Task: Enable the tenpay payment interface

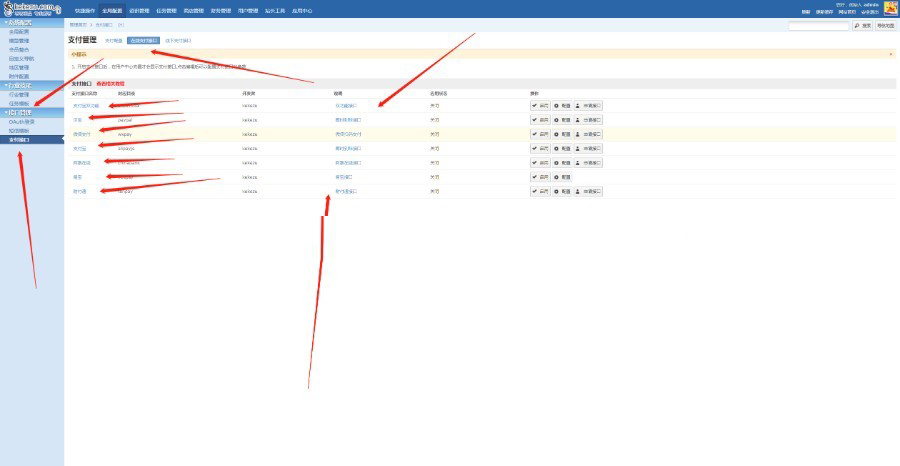Action: tap(540, 191)
